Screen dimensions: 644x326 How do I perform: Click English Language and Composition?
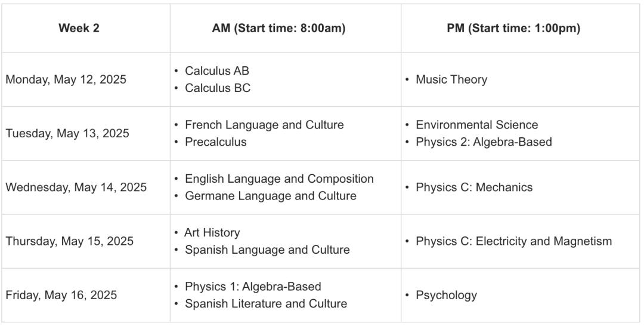[279, 179]
